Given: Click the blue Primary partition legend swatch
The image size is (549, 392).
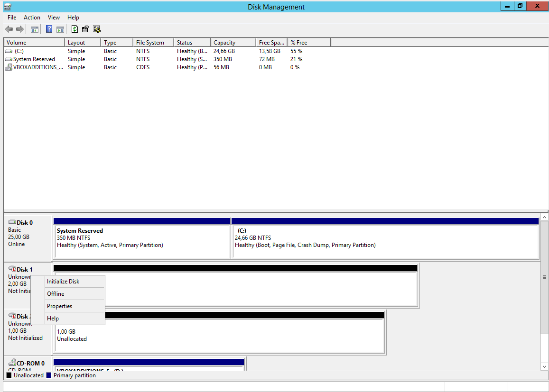Looking at the screenshot, I should [48, 375].
